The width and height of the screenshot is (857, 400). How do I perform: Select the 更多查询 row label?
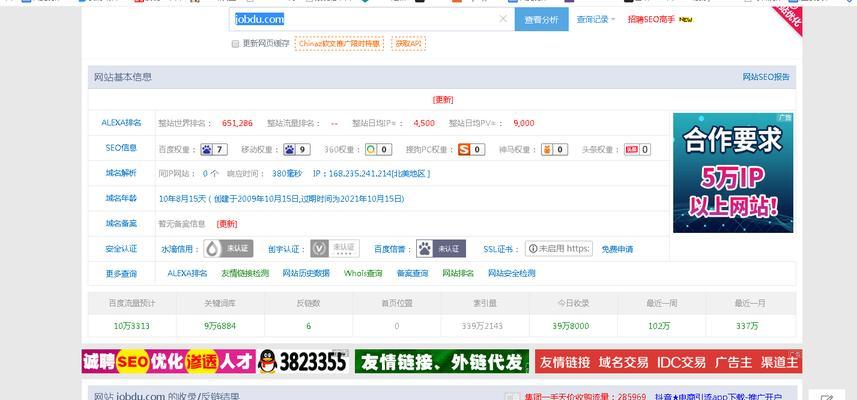click(121, 274)
